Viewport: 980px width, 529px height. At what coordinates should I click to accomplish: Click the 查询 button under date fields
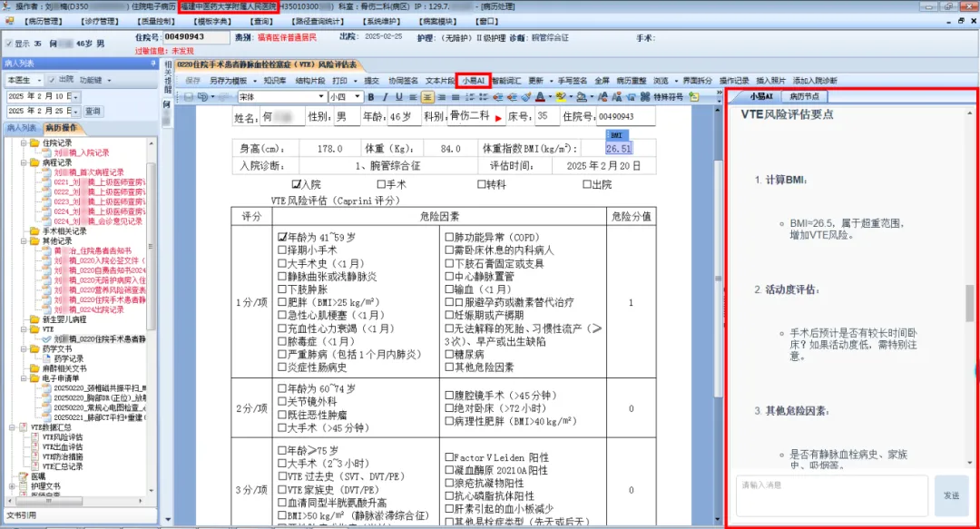[93, 111]
